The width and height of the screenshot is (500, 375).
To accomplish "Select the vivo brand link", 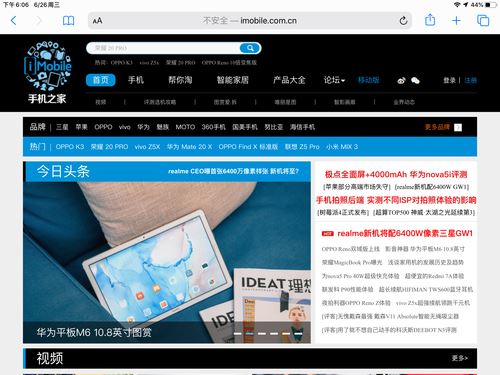I will click(125, 127).
